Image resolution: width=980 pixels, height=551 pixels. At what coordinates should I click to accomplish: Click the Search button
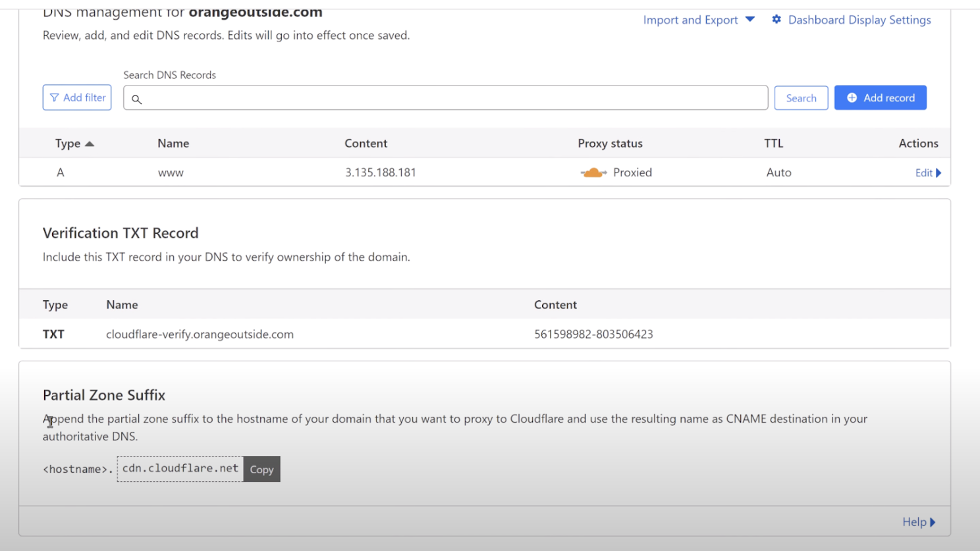click(801, 98)
